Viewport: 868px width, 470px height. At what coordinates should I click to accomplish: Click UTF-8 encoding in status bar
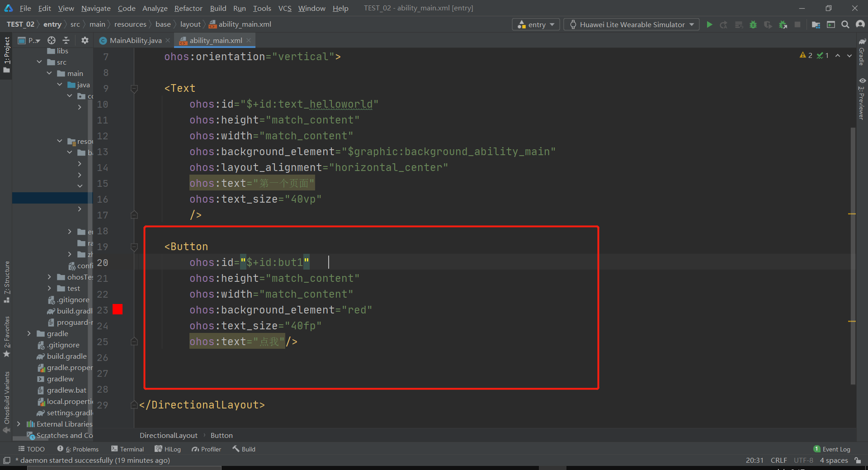(x=803, y=460)
